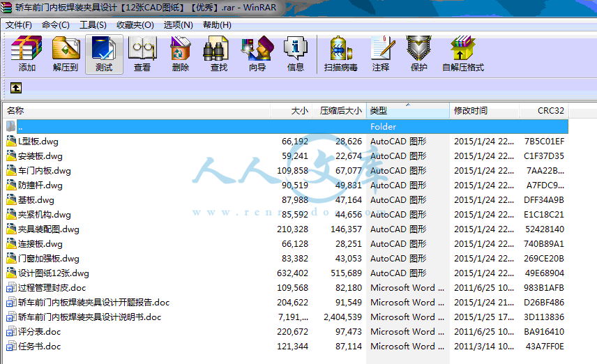Click the Folder type cell
This screenshot has height=364, width=597.
tap(384, 126)
